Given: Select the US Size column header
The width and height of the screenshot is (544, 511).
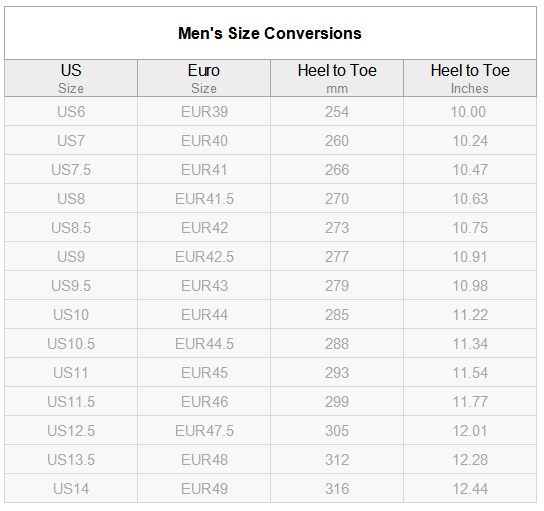Looking at the screenshot, I should coord(71,78).
